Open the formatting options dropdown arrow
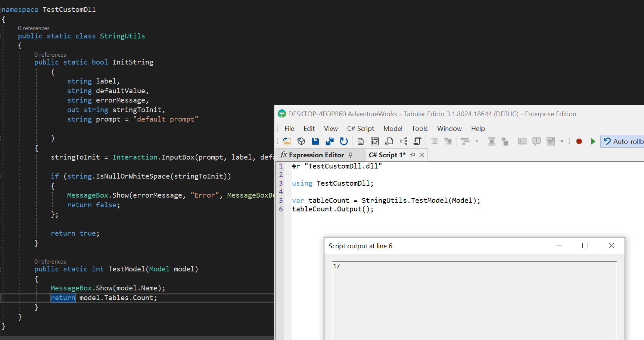Screen dimensions: 644x340 (477, 141)
